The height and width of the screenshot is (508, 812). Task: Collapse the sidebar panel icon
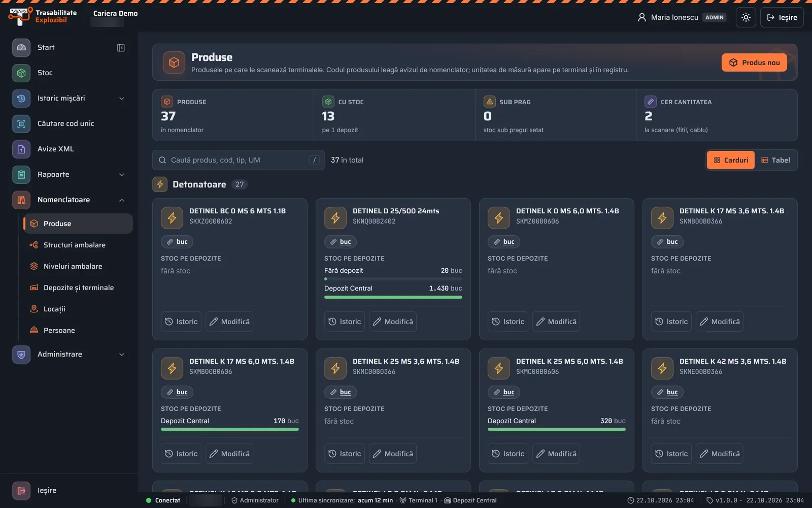[121, 47]
